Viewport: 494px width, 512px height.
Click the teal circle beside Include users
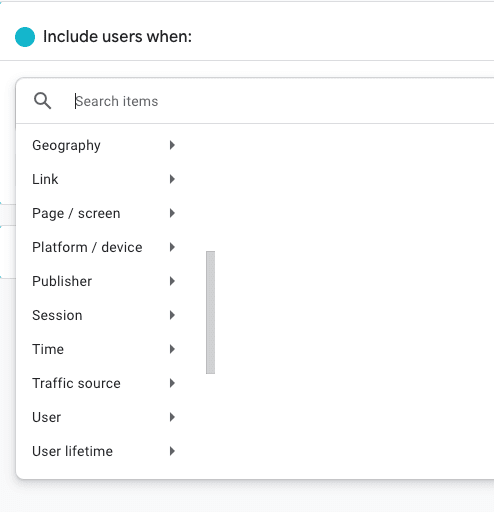25,37
